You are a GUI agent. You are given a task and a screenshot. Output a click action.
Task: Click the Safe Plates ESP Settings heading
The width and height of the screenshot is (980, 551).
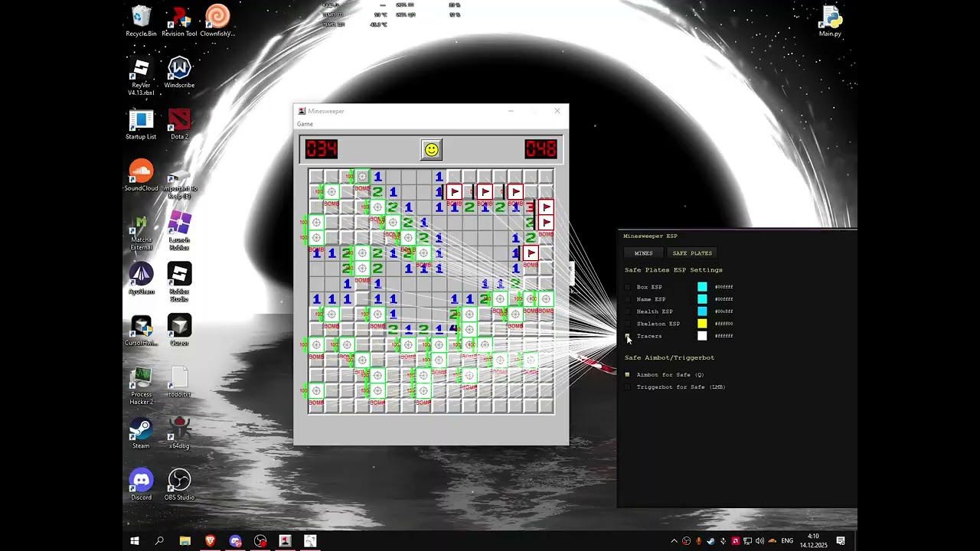674,270
